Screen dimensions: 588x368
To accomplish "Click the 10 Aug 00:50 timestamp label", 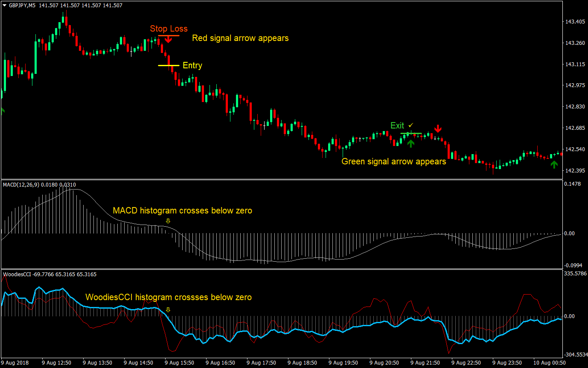I will coord(549,362).
